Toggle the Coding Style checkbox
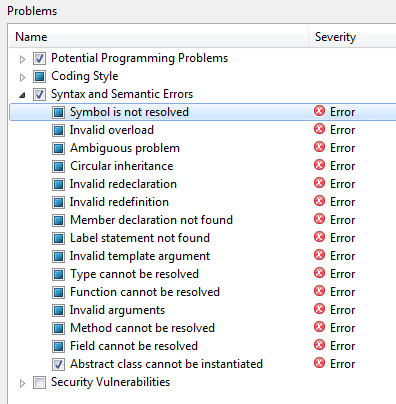Viewport: 396px width, 404px height. [x=39, y=77]
